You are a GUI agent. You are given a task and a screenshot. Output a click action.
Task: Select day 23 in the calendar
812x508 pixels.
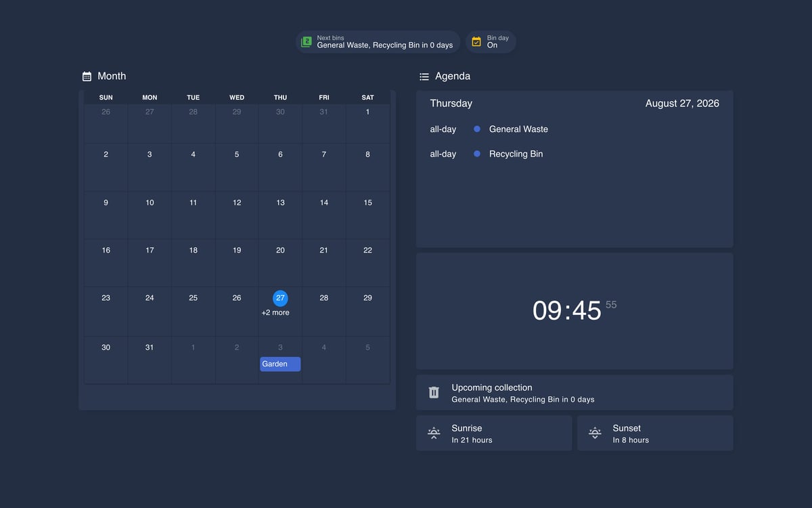(x=106, y=298)
